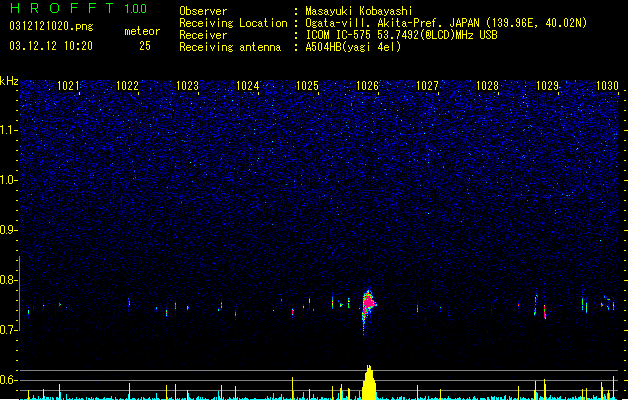Click the 1021 time axis label
Image resolution: width=629 pixels, height=400 pixels.
click(68, 86)
